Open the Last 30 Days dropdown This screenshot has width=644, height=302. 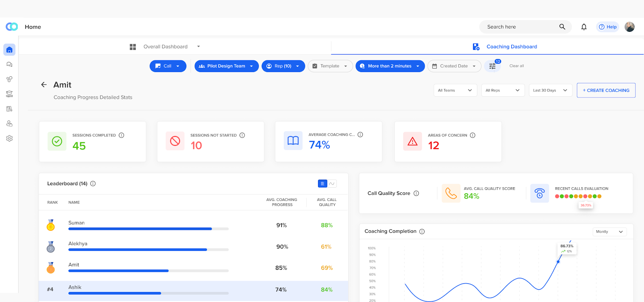coord(551,90)
